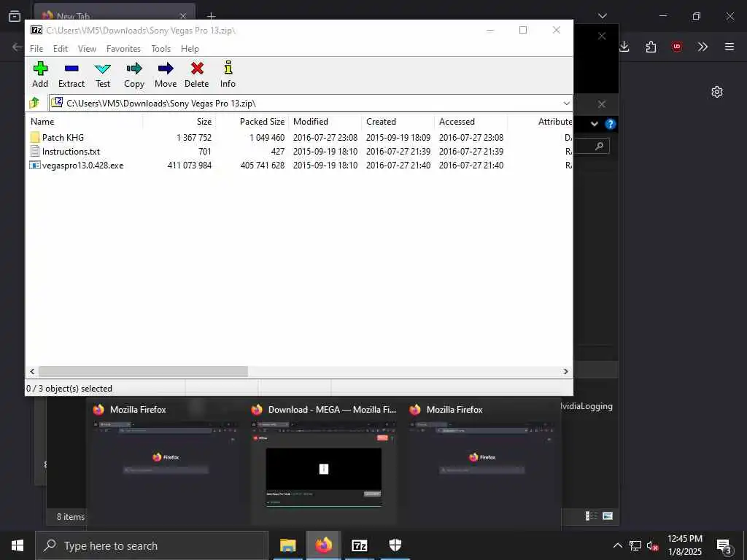747x560 pixels.
Task: Open Firefox new tab settings gear
Action: [716, 92]
